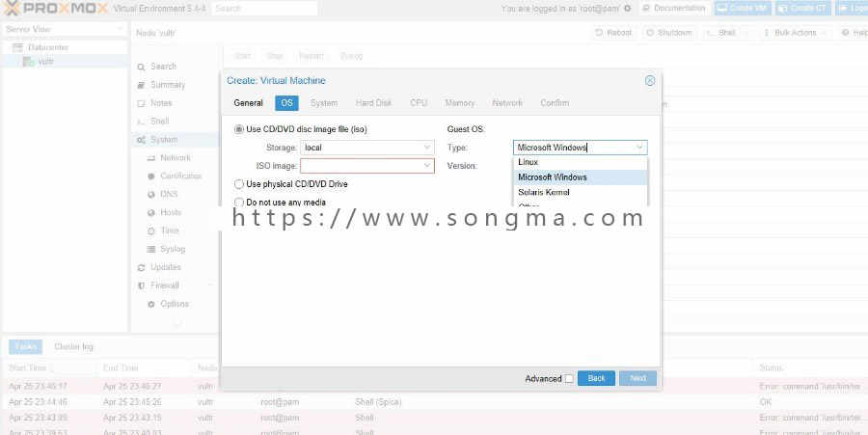Click the Next button
The height and width of the screenshot is (435, 868).
coord(637,378)
